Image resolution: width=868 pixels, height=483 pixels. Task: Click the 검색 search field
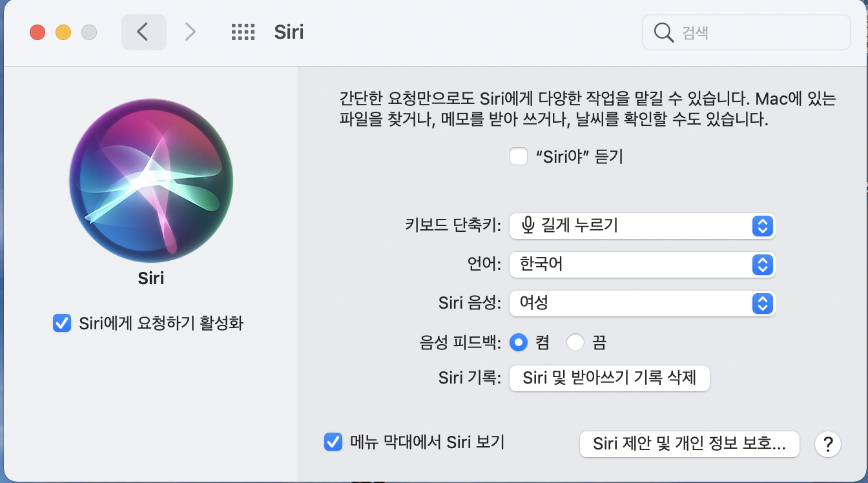746,32
